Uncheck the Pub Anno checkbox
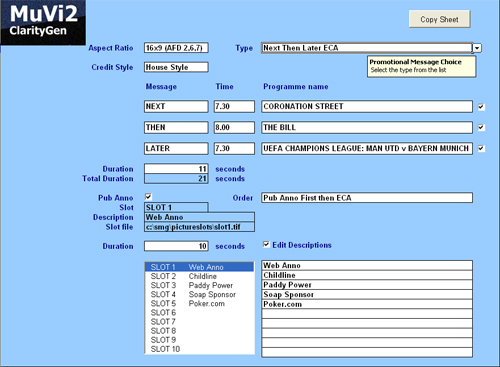500x367 pixels. point(148,197)
